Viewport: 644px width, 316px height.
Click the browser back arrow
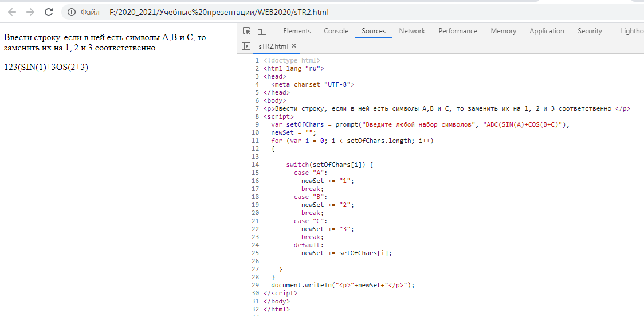12,12
